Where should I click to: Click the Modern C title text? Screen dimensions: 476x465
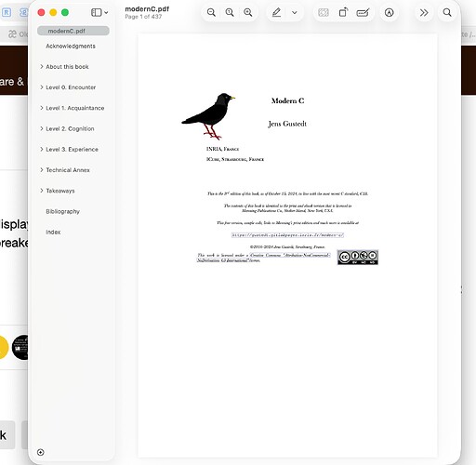click(287, 100)
